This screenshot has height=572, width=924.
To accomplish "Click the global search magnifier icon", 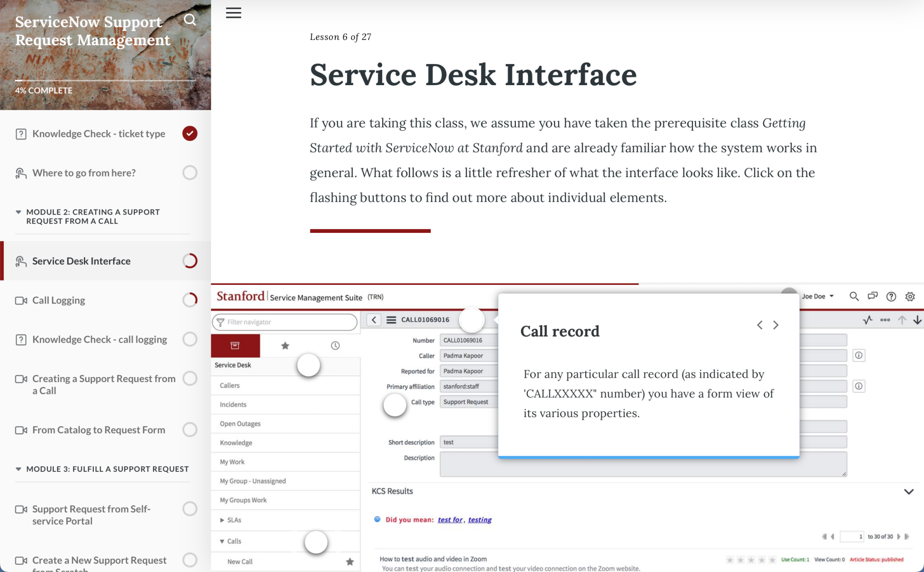I will (854, 296).
